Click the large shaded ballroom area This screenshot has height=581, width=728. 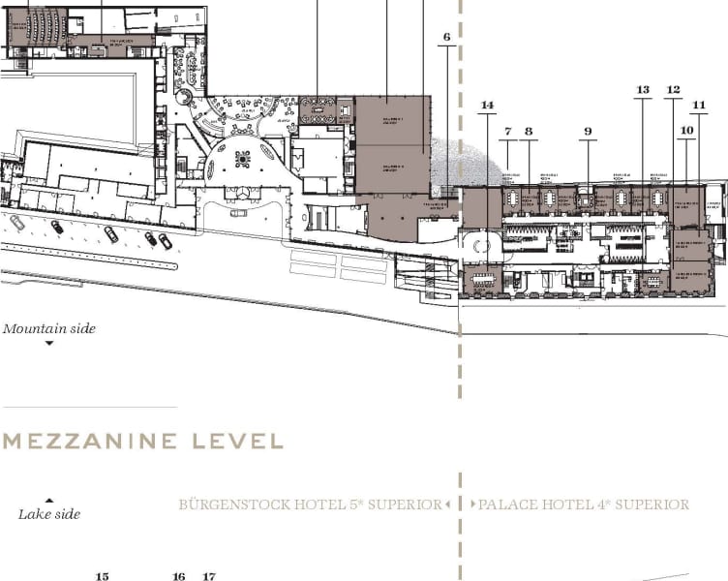[392, 145]
